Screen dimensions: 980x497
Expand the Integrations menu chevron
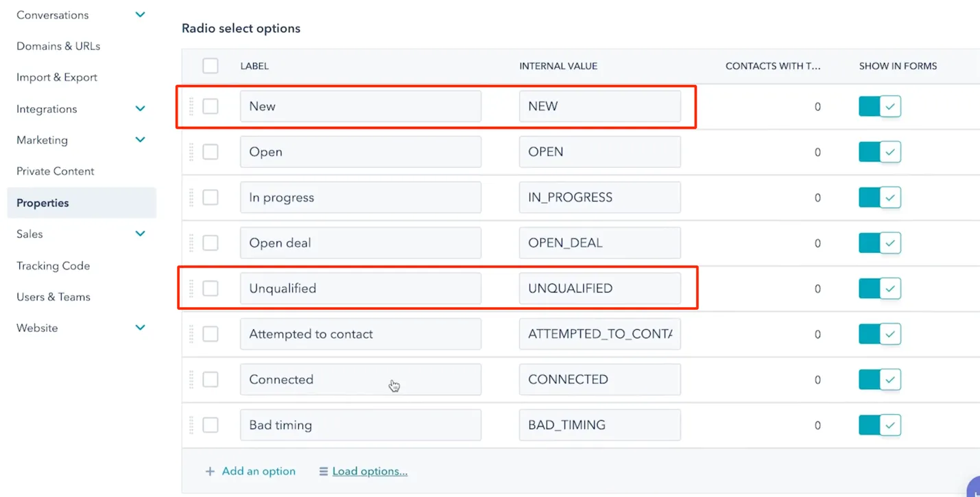click(x=140, y=109)
